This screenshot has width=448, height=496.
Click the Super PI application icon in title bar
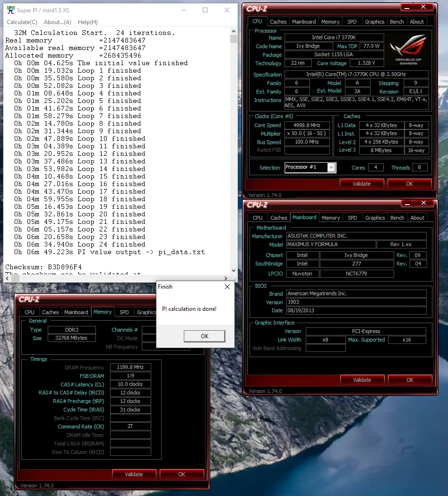tap(10, 10)
